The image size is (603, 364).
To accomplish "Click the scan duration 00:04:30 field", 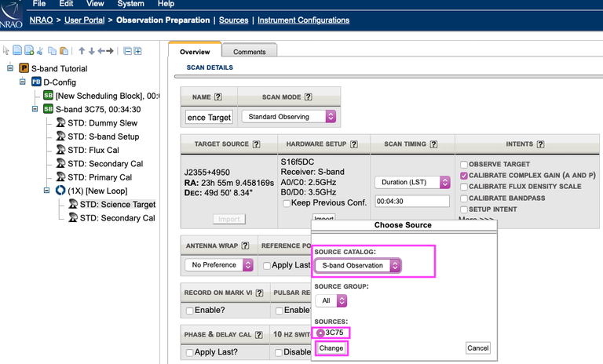I will pyautogui.click(x=411, y=201).
